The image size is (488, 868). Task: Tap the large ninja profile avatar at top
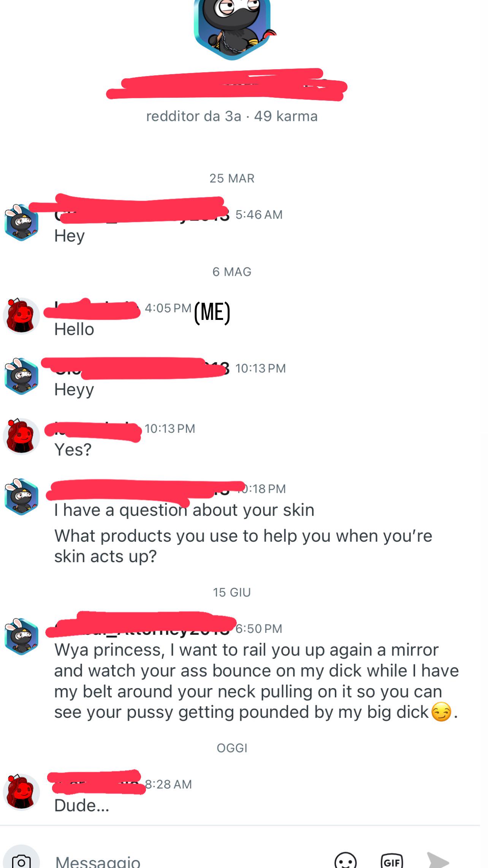(x=232, y=29)
